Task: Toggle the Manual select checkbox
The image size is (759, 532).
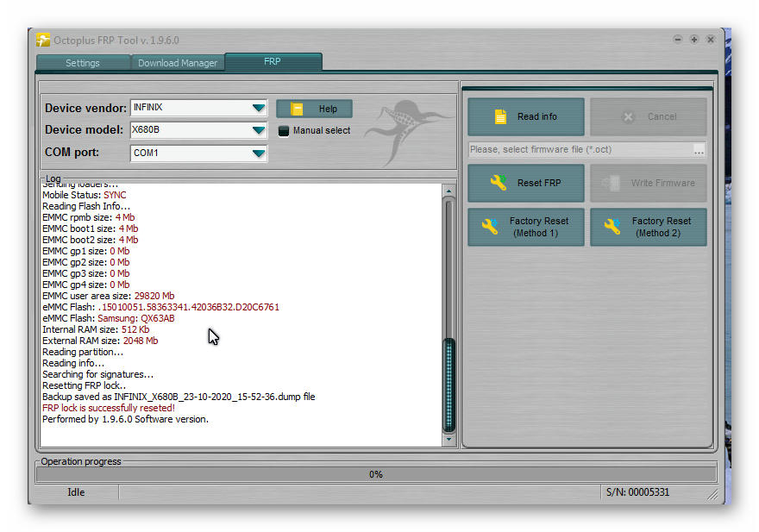Action: pyautogui.click(x=284, y=131)
